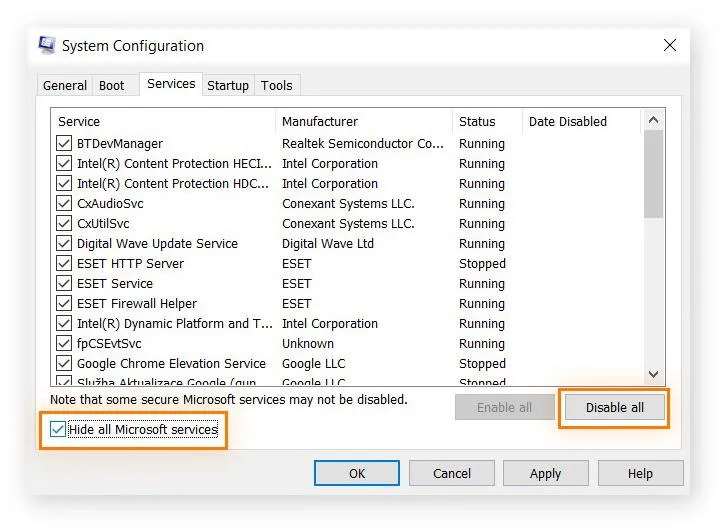Select the CxAudioSvc row name
The height and width of the screenshot is (529, 723).
click(110, 203)
